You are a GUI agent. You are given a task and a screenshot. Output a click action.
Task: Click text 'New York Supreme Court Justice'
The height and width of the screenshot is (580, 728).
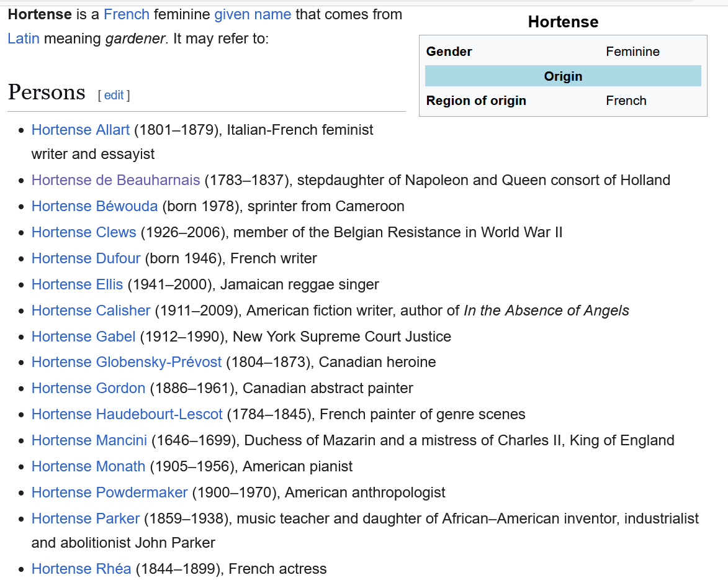pyautogui.click(x=342, y=336)
